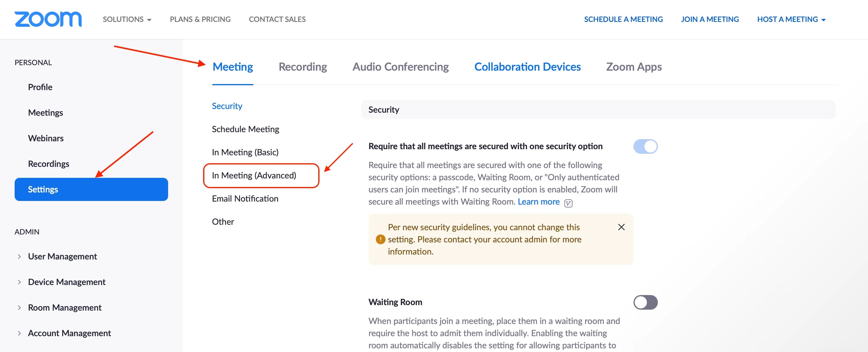Switch to the Audio Conferencing tab
The width and height of the screenshot is (868, 352).
coord(400,67)
